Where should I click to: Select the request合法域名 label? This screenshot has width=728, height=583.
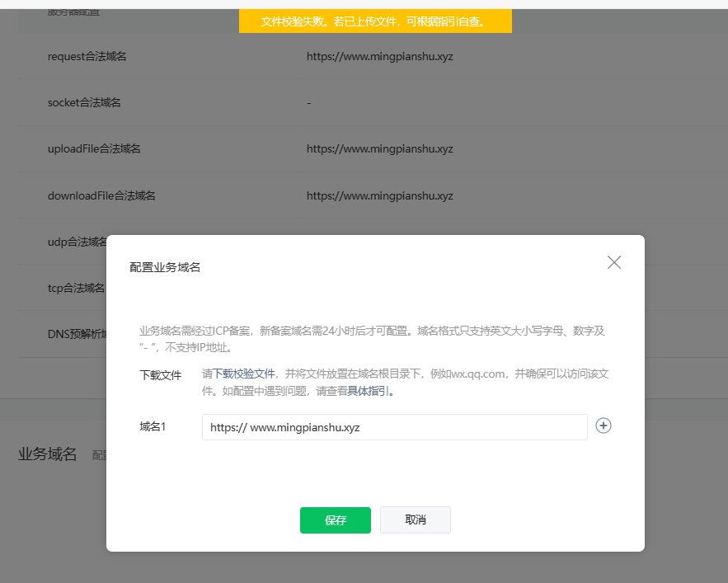87,57
